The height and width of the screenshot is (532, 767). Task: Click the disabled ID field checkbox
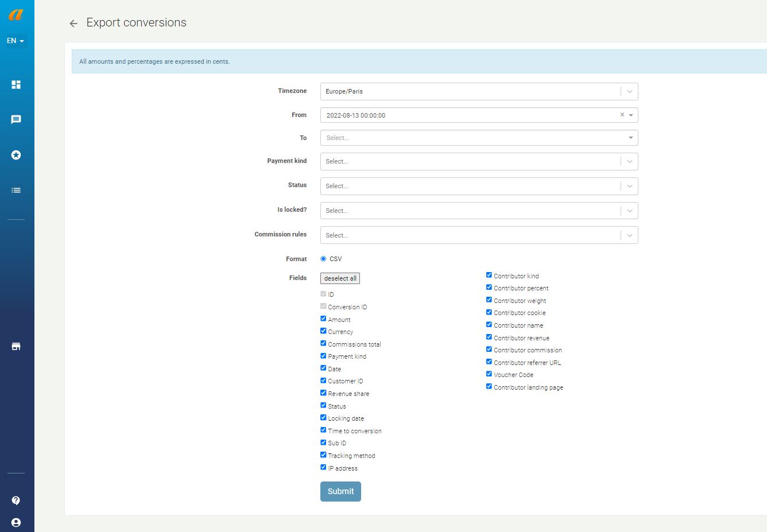click(323, 293)
